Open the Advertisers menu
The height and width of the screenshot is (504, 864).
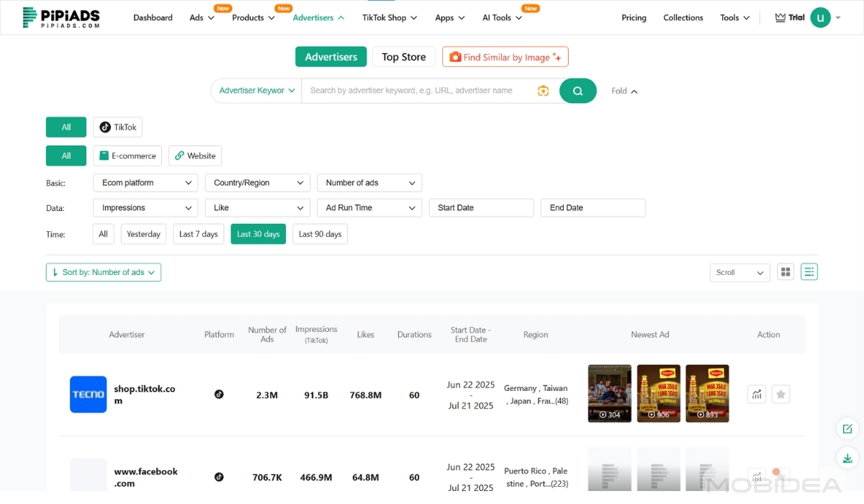click(x=318, y=17)
